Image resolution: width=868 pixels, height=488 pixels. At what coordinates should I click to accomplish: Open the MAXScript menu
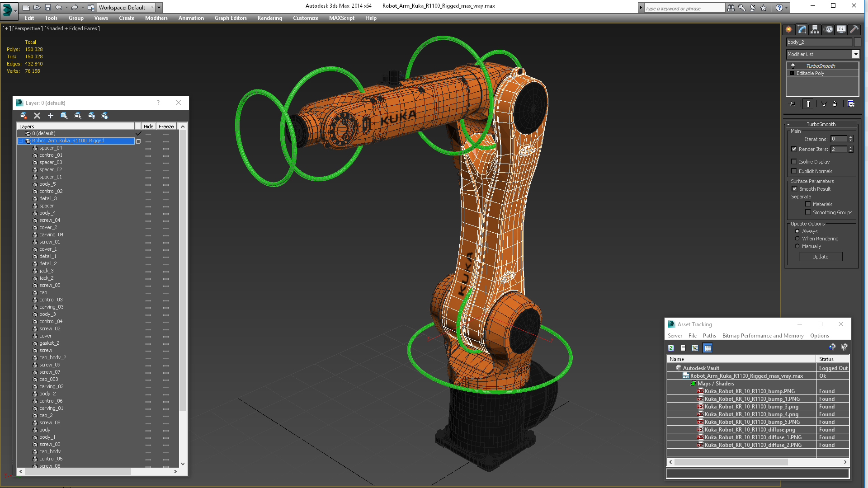tap(342, 18)
